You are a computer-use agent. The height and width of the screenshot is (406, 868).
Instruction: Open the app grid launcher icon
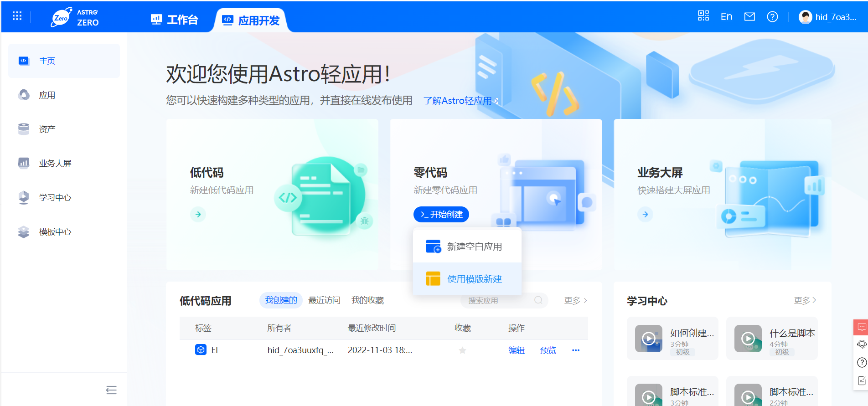(x=17, y=16)
